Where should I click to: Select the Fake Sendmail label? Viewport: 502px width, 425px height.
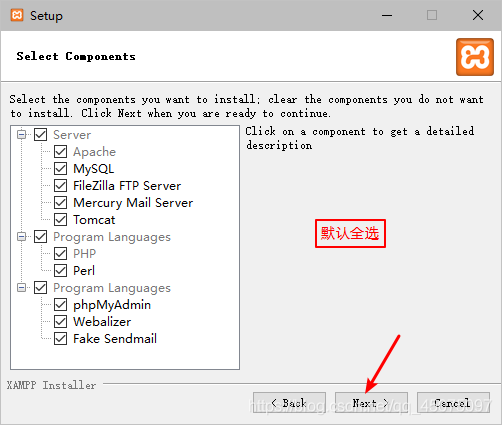(115, 339)
